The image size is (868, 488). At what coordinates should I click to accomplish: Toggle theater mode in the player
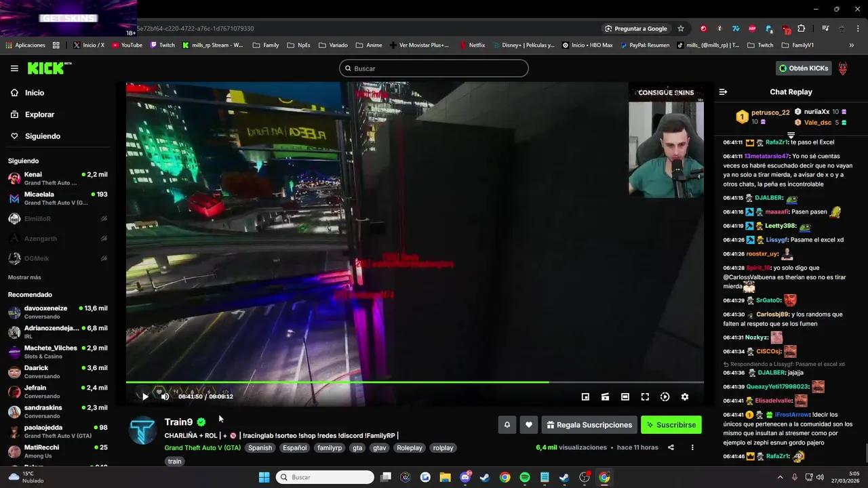(x=625, y=396)
